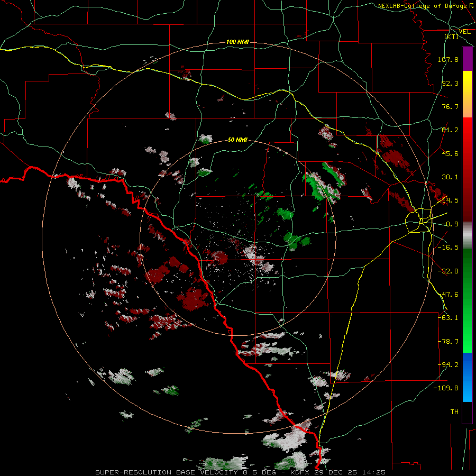Click the -47.6 velocity scale value
The width and height of the screenshot is (476, 476).
tap(448, 295)
